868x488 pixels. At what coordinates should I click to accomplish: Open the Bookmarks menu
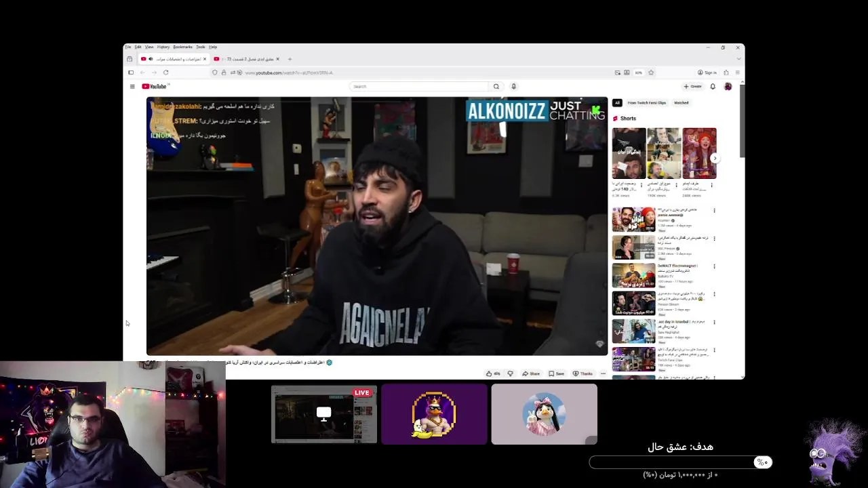183,47
